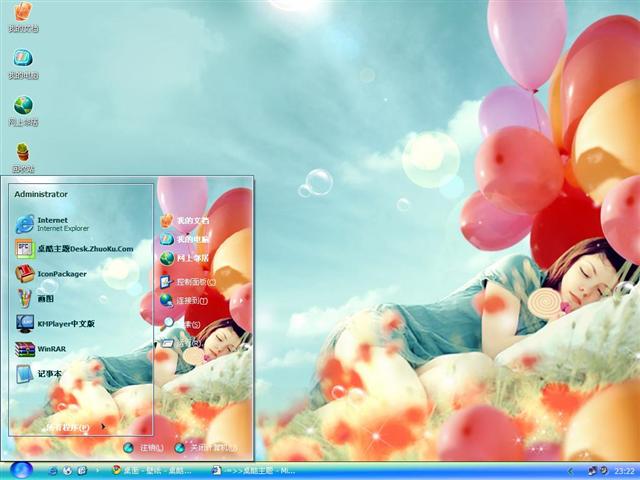Switch to Chrome 桌面 taskbar window
This screenshot has width=640, height=480.
click(x=152, y=471)
